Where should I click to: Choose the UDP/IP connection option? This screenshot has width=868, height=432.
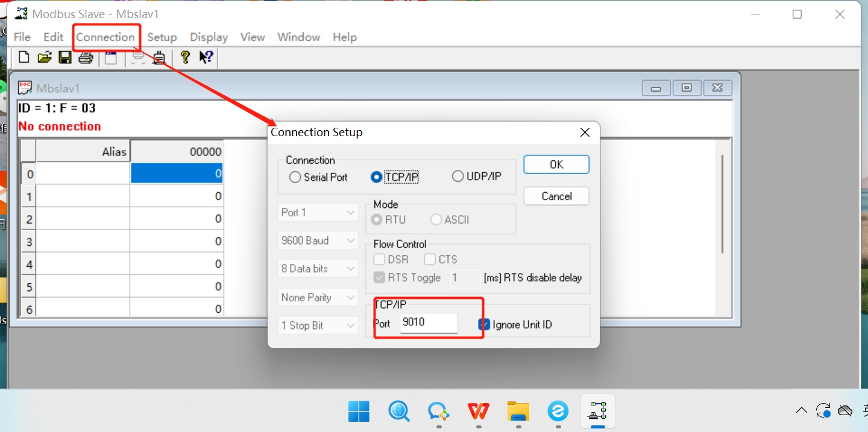coord(458,177)
